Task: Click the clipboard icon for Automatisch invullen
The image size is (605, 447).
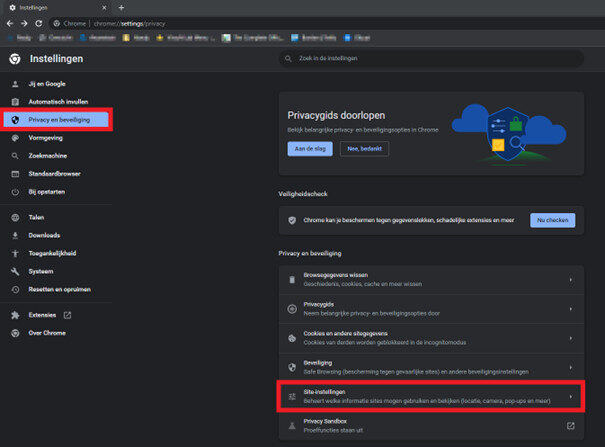Action: [x=15, y=102]
